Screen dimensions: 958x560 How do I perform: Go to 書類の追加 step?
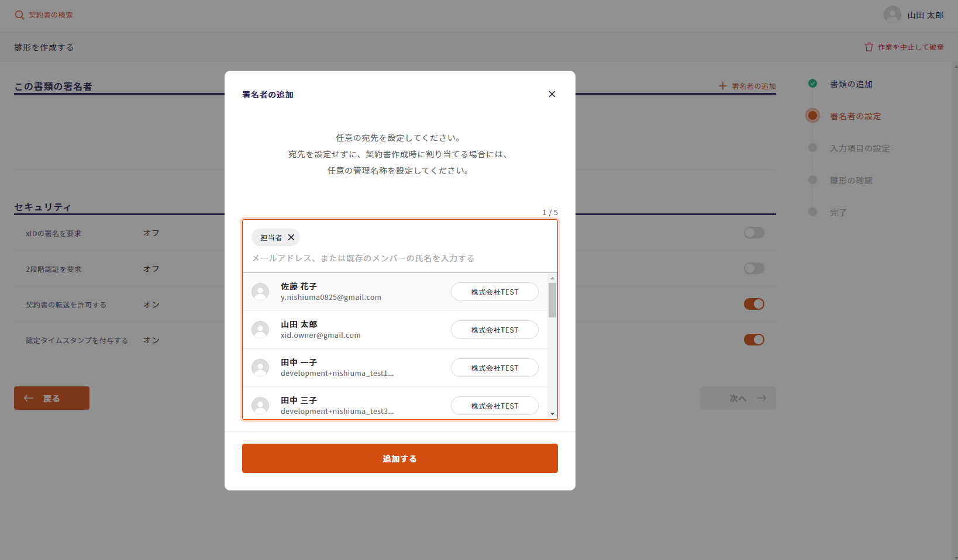[x=850, y=84]
